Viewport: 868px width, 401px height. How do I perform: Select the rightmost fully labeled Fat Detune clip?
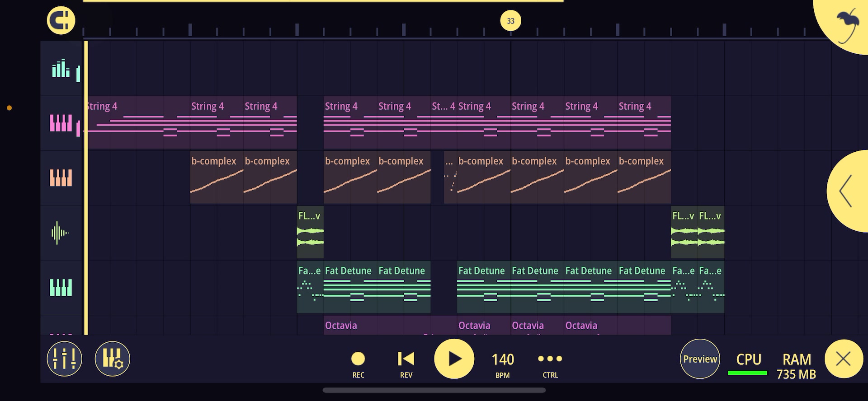[x=644, y=287]
